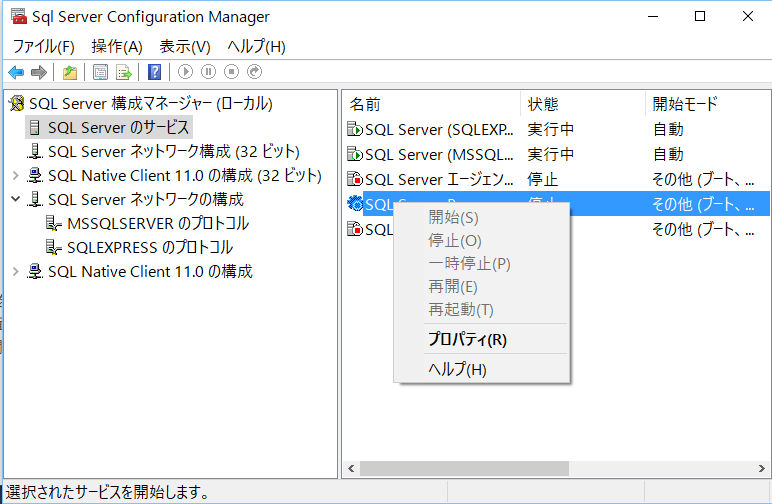Viewport: 772px width, 504px height.
Task: Click 実行中 status of SQL Server (SQLEXP...
Action: (x=551, y=129)
